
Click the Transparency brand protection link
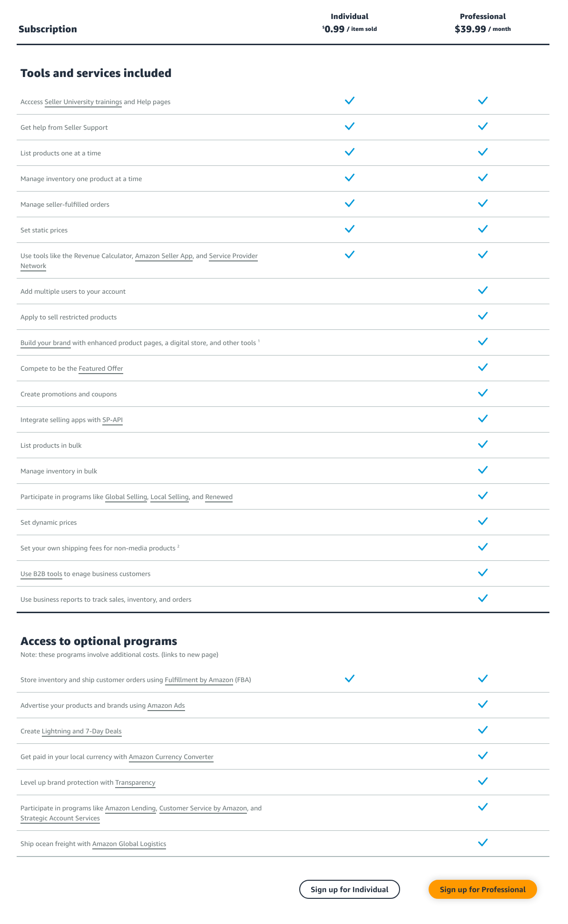[x=135, y=782]
